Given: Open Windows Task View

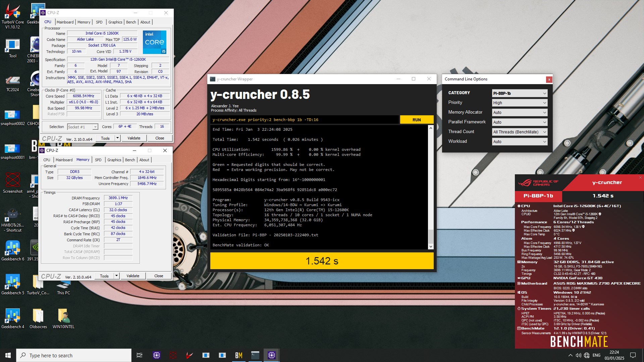Looking at the screenshot, I should (x=140, y=355).
